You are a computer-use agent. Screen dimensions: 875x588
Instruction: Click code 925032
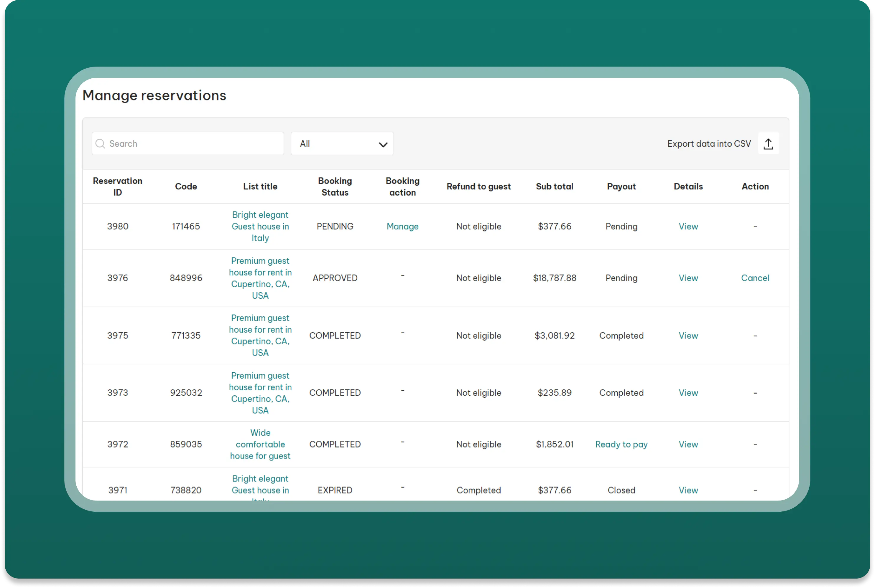coord(186,393)
